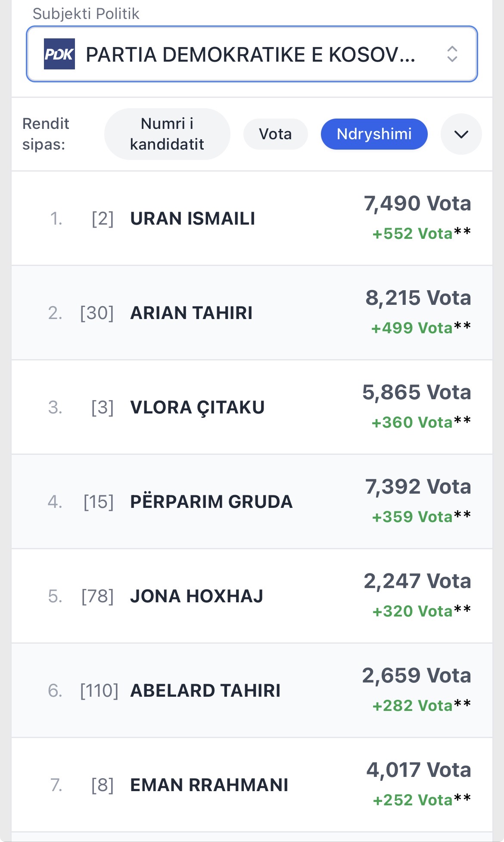Viewport: 504px width, 842px height.
Task: Click Përparim Gruda's name
Action: coord(211,502)
